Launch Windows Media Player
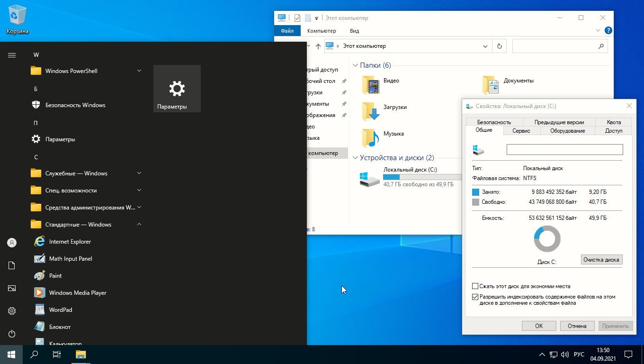 tap(77, 293)
